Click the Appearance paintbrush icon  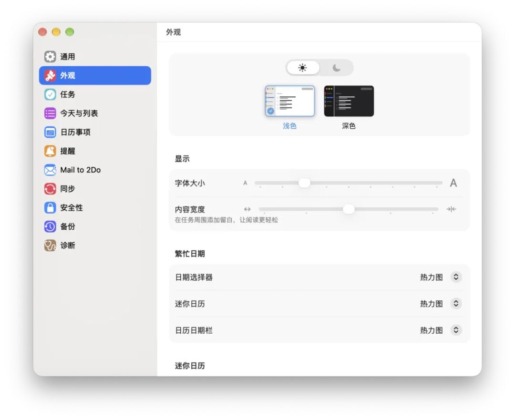(50, 75)
